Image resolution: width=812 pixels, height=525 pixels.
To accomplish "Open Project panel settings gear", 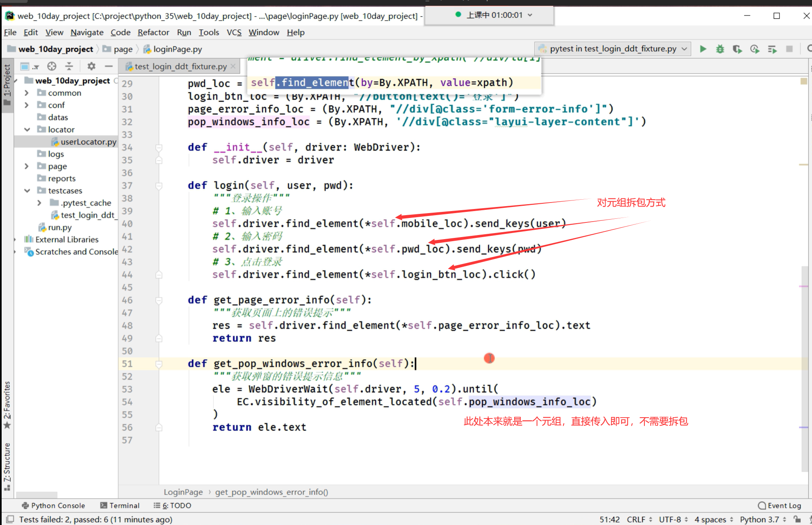I will coord(91,66).
